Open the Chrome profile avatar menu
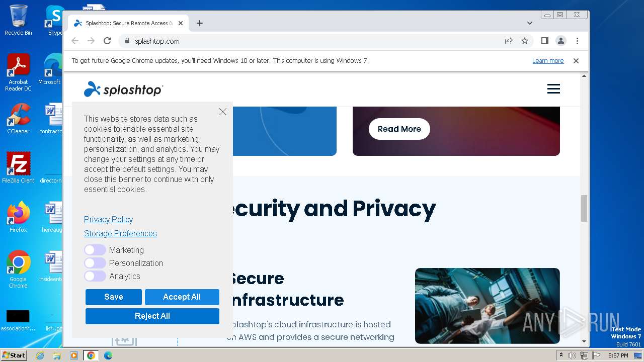 (x=560, y=41)
